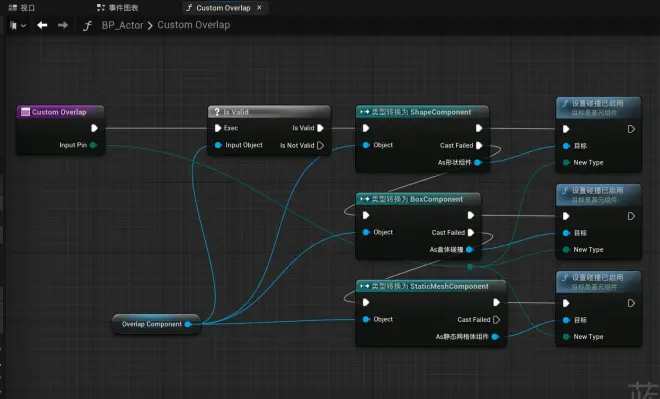
Task: Select the Custom Overlap entry node title
Action: pos(59,112)
